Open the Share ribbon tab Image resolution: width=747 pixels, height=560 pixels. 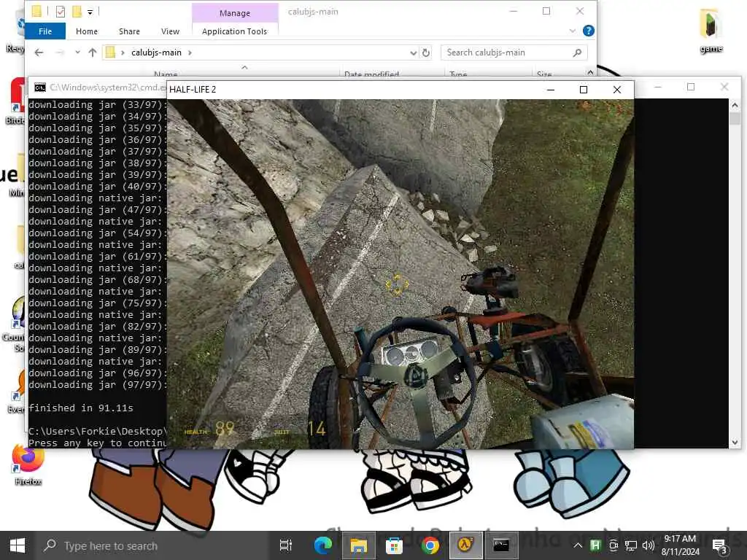point(129,31)
